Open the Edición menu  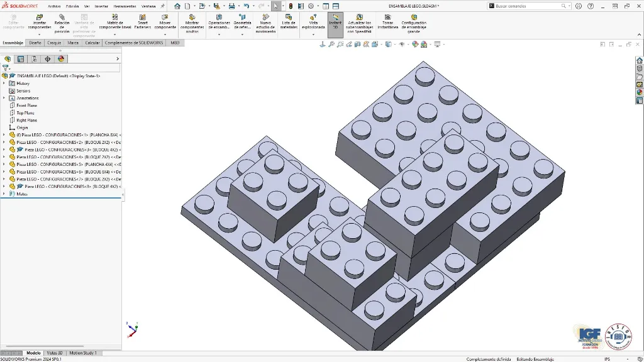[72, 6]
